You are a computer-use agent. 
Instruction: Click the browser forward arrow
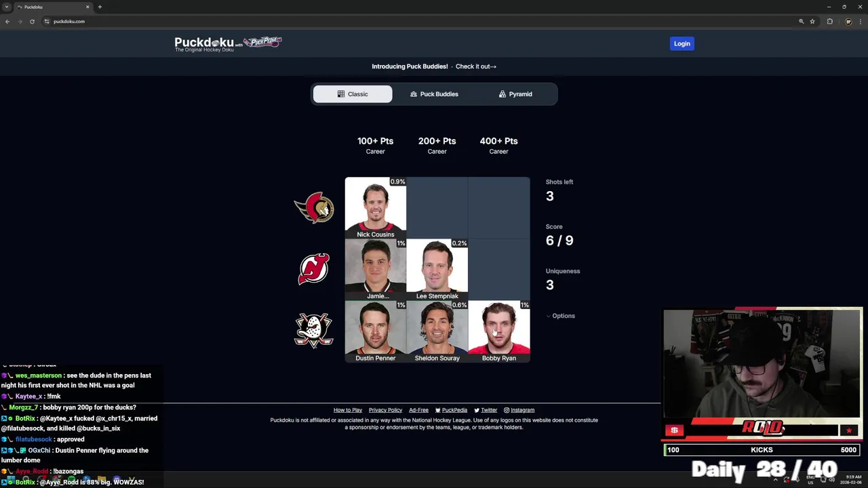click(20, 21)
